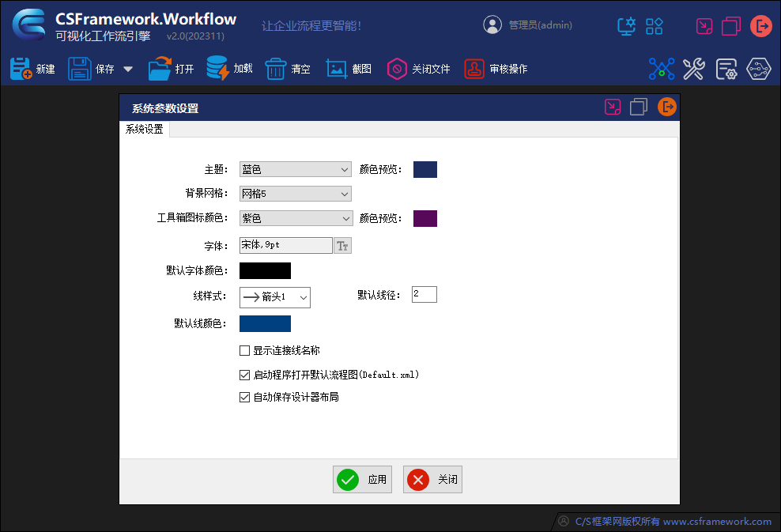Click the font picker Tт button
The image size is (781, 532).
(343, 246)
